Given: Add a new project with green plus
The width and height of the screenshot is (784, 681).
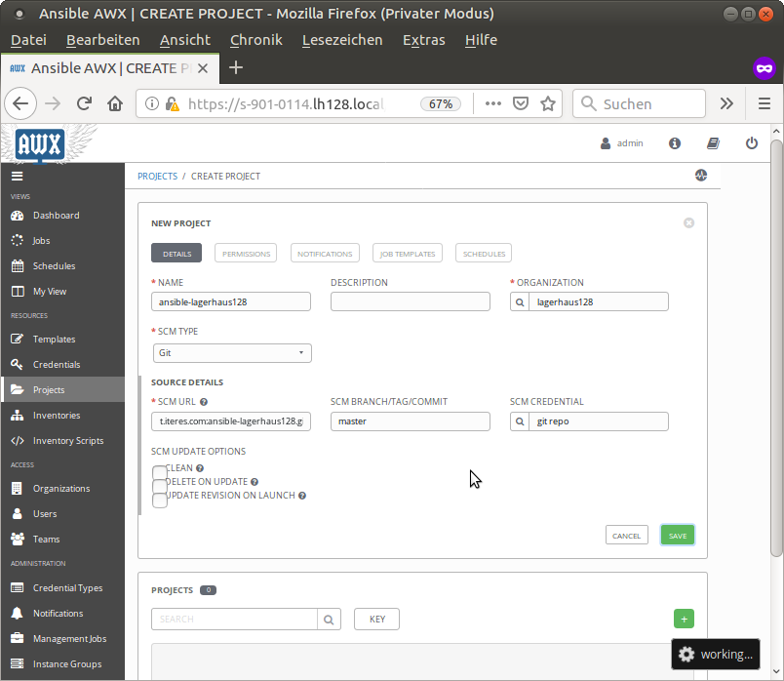Looking at the screenshot, I should [684, 619].
